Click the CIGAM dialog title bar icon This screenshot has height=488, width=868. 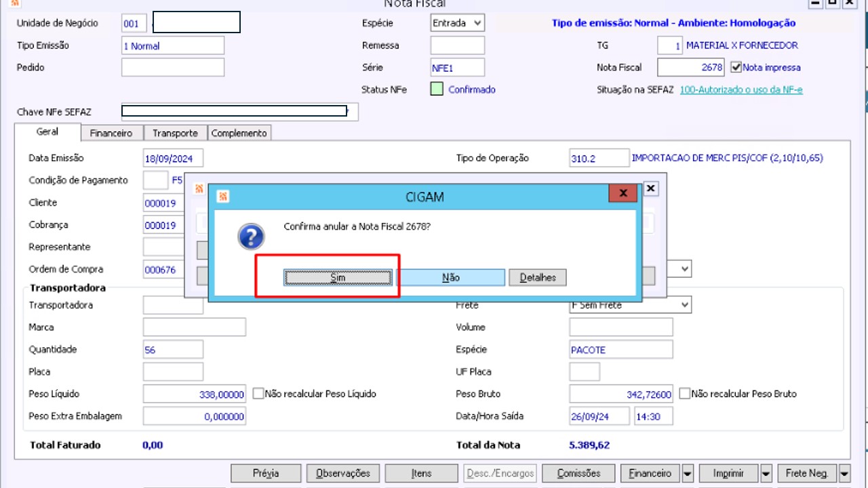coord(223,197)
